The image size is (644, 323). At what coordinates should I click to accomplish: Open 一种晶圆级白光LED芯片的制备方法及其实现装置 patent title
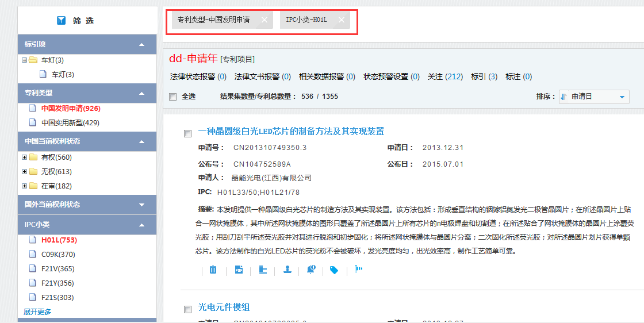291,132
